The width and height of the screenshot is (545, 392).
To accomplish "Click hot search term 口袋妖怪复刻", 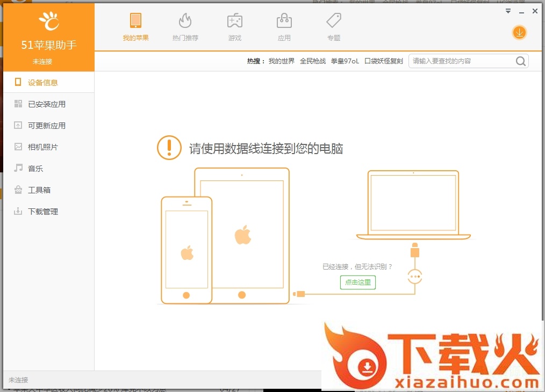I will [383, 61].
